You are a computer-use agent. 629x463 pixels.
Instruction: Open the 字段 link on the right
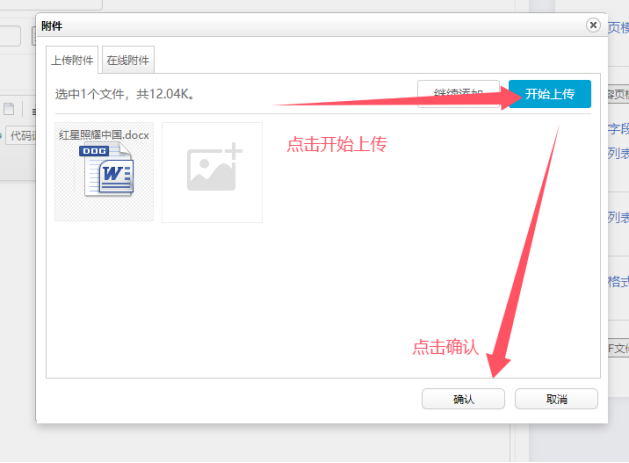point(618,128)
